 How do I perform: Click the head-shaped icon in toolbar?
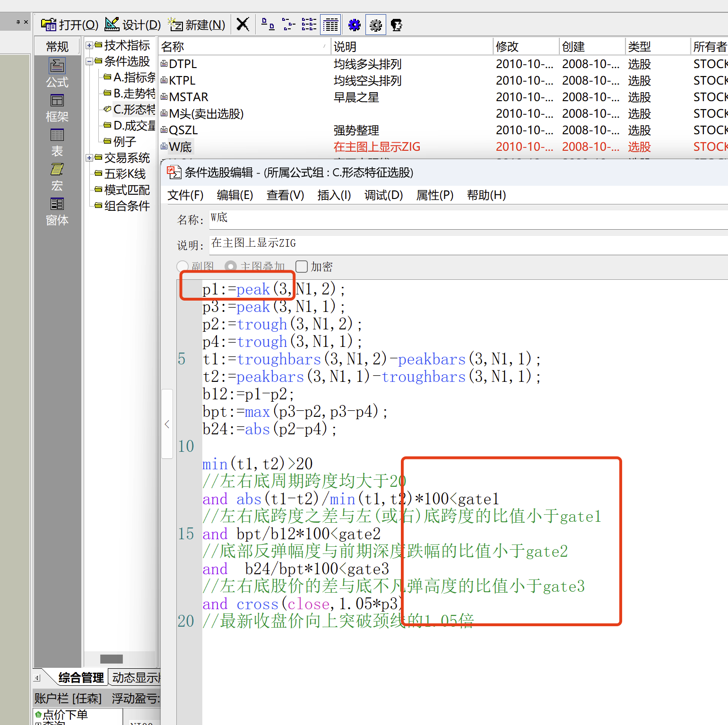coord(397,25)
